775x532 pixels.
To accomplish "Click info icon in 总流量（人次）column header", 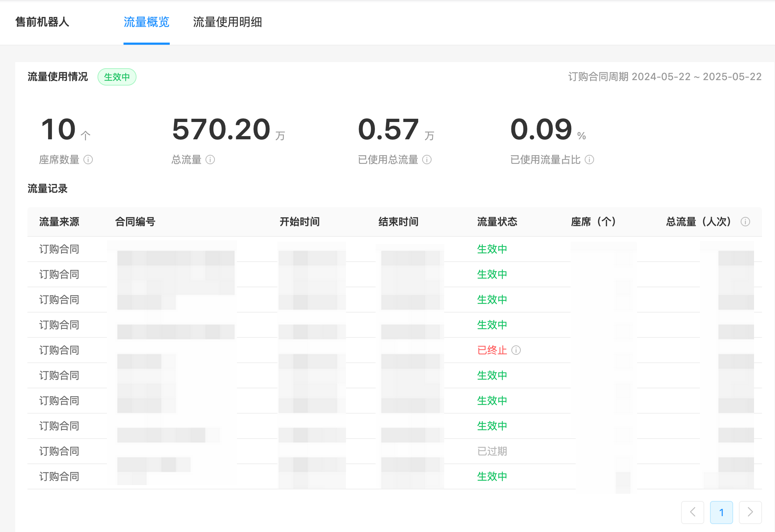I will [745, 222].
